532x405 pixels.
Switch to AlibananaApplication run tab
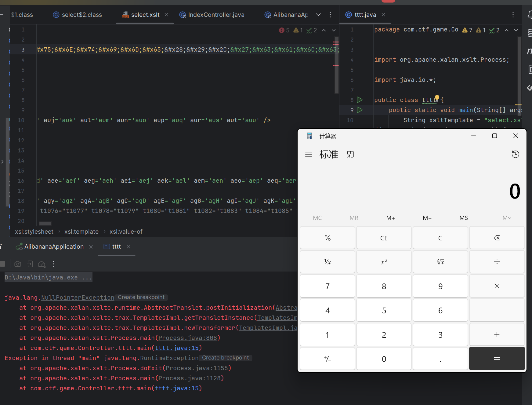[x=50, y=246]
